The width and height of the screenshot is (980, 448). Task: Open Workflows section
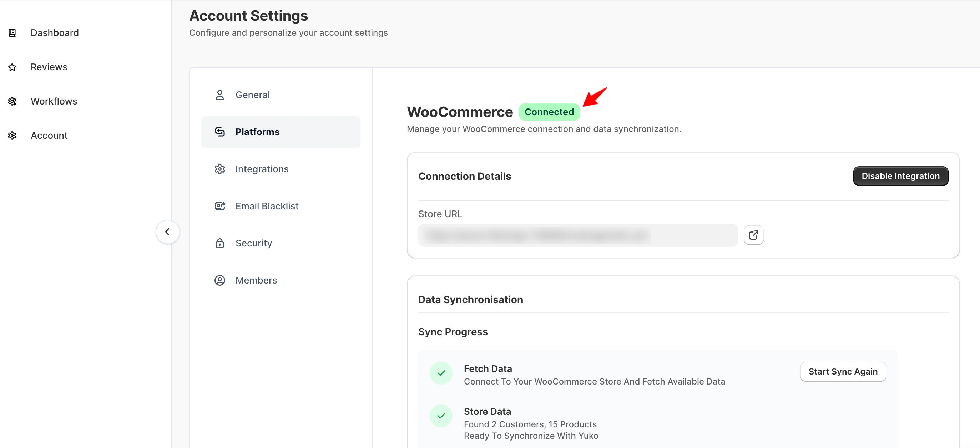(x=54, y=101)
